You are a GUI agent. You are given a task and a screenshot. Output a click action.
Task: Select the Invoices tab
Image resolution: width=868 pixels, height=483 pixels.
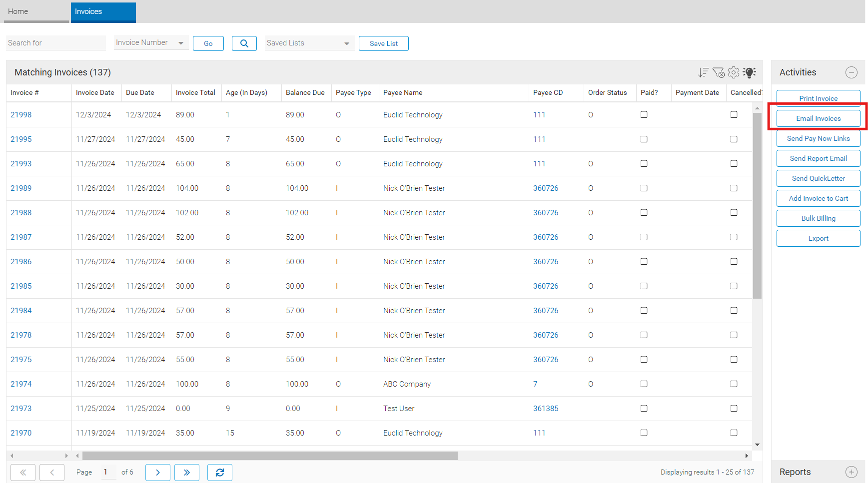click(103, 11)
